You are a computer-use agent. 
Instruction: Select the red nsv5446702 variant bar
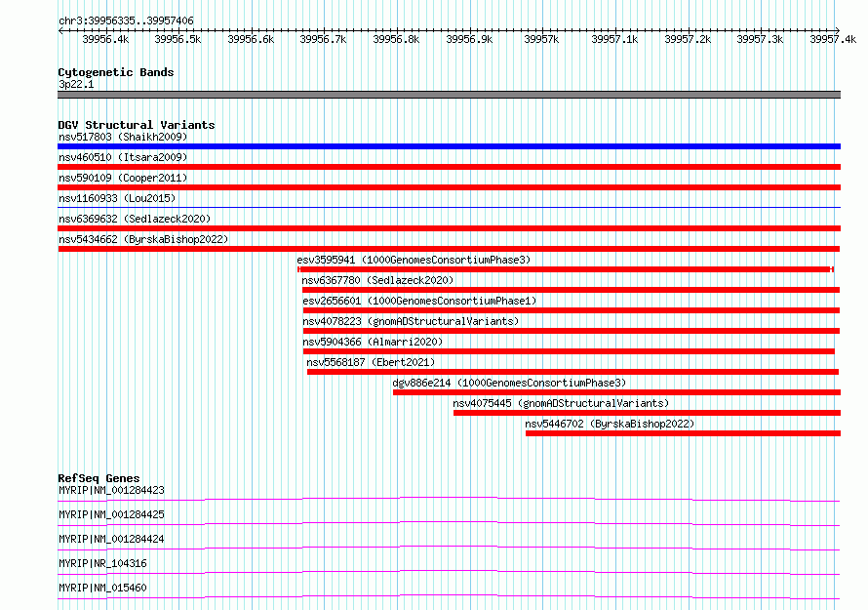pyautogui.click(x=683, y=433)
